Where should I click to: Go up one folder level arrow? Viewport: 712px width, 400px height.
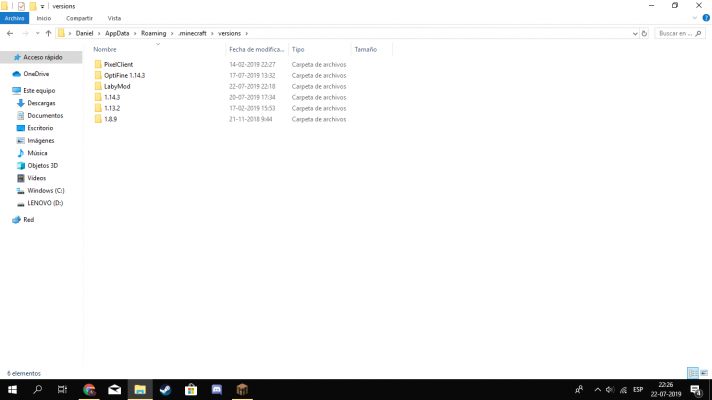49,33
